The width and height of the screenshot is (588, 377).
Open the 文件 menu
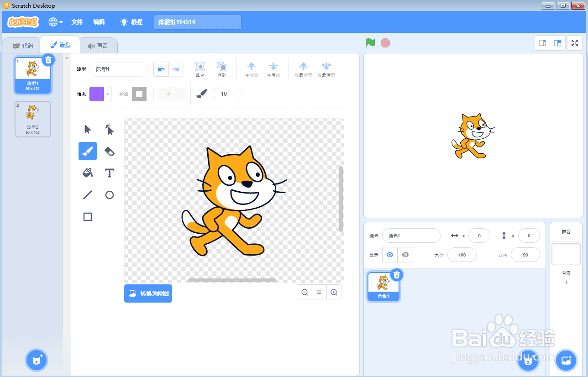click(x=77, y=22)
